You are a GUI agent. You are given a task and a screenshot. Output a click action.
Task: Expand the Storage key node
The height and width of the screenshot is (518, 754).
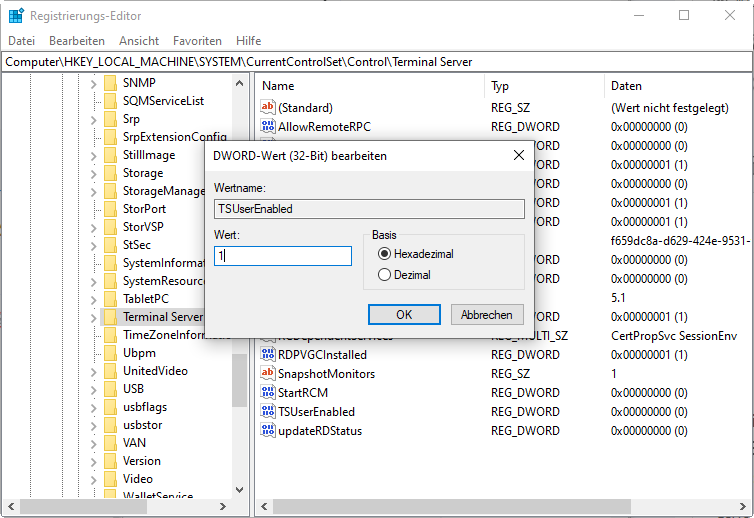pos(94,173)
